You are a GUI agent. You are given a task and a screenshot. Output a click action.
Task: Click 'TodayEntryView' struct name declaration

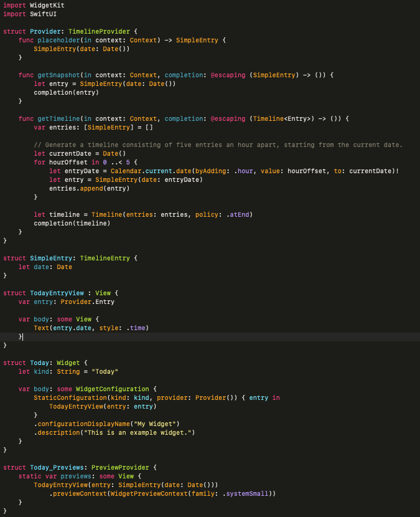pyautogui.click(x=57, y=293)
